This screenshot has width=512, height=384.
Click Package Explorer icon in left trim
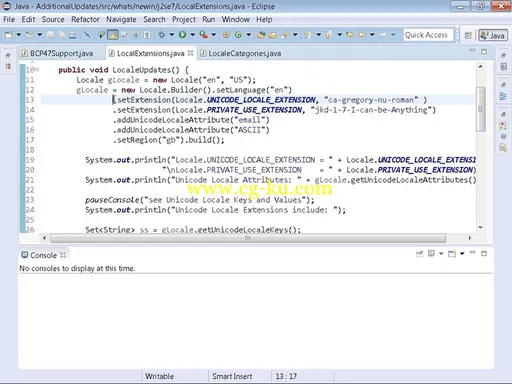click(8, 67)
